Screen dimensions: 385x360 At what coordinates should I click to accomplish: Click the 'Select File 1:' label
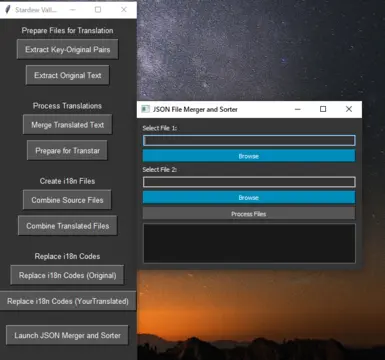[159, 128]
